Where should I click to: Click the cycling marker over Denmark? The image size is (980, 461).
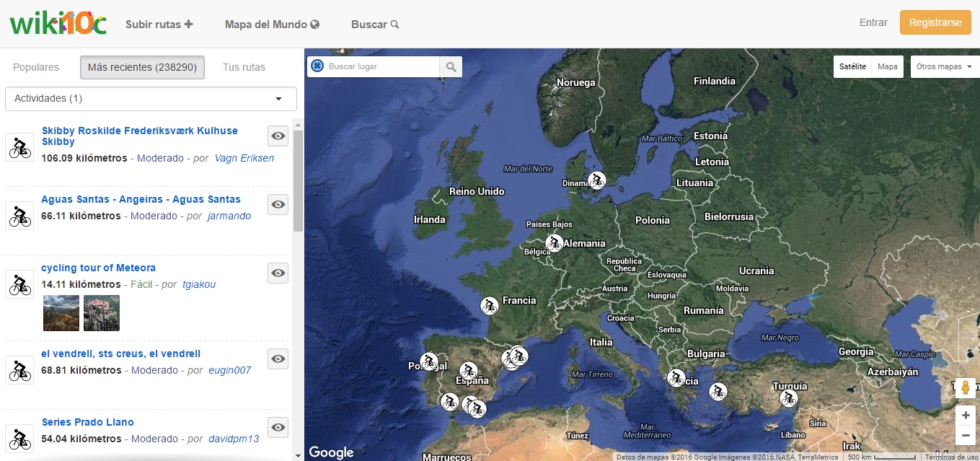[596, 180]
